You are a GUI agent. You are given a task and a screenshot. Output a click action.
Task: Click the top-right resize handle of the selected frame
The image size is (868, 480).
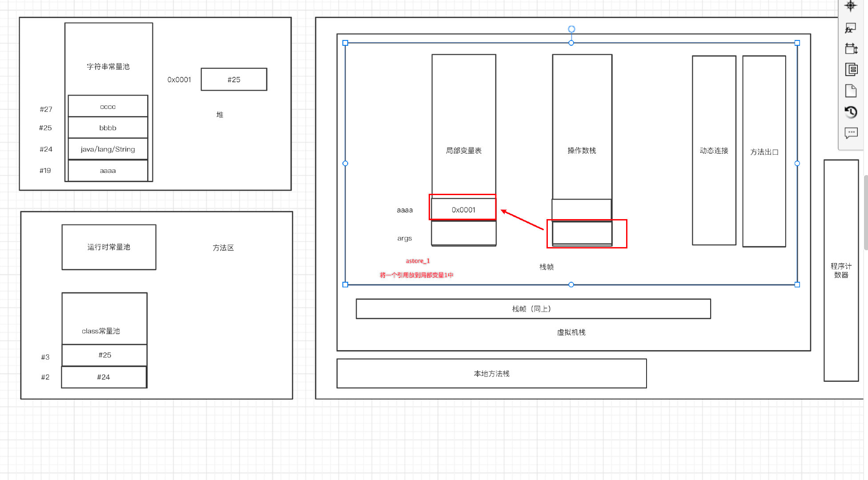click(x=797, y=43)
